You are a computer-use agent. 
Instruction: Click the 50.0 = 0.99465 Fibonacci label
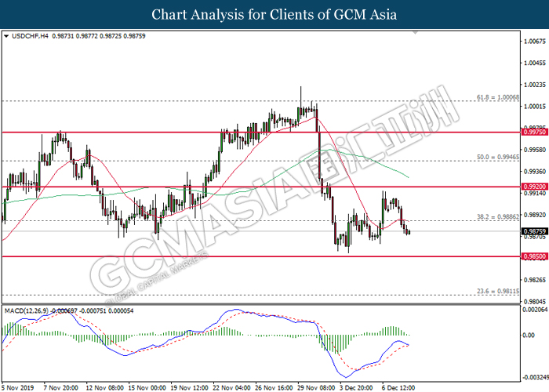498,157
